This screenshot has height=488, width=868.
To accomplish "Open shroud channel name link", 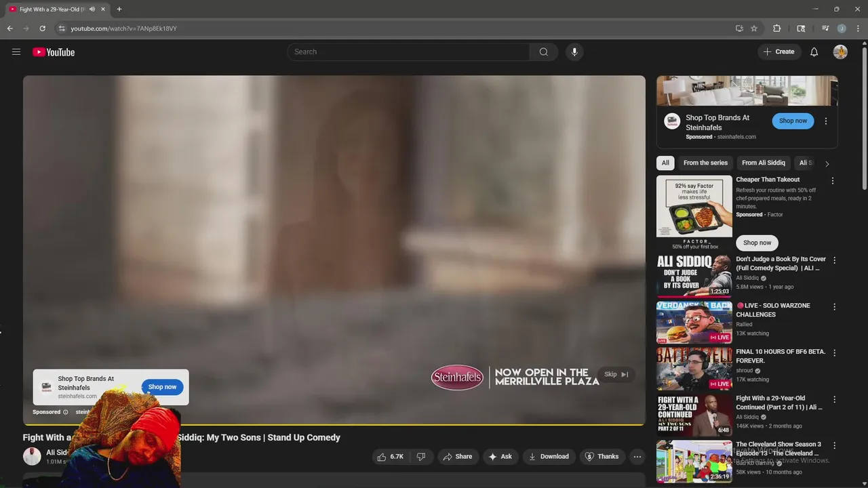I will click(744, 371).
